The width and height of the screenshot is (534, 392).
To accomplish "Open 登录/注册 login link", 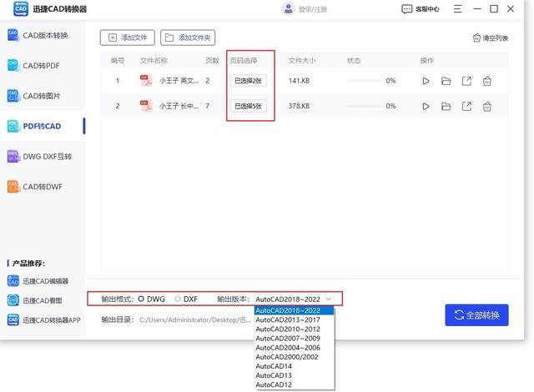I will (x=313, y=9).
